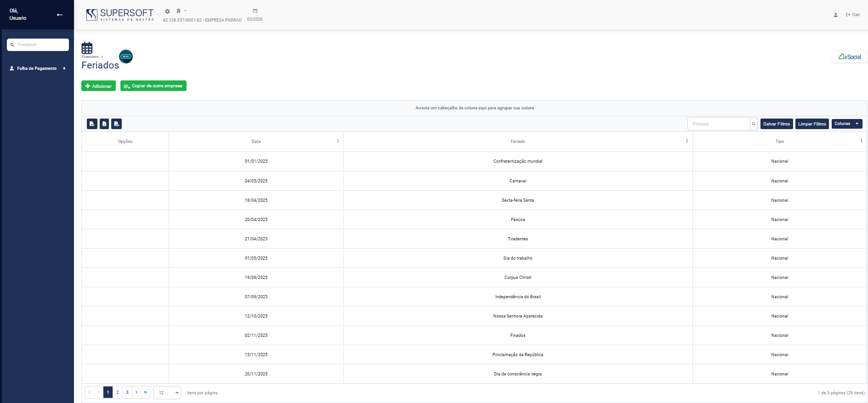Click the search magnifier beside Procurar
The image size is (868, 403).
754,124
